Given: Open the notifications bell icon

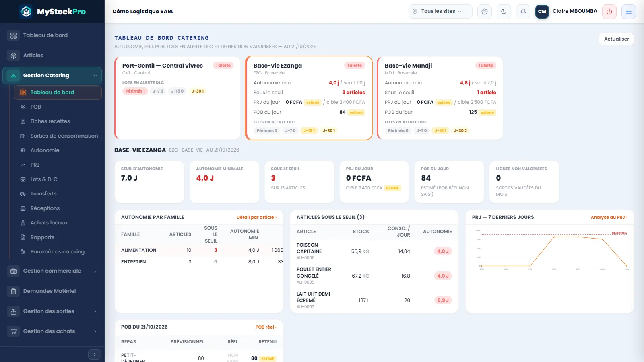Looking at the screenshot, I should pyautogui.click(x=523, y=12).
